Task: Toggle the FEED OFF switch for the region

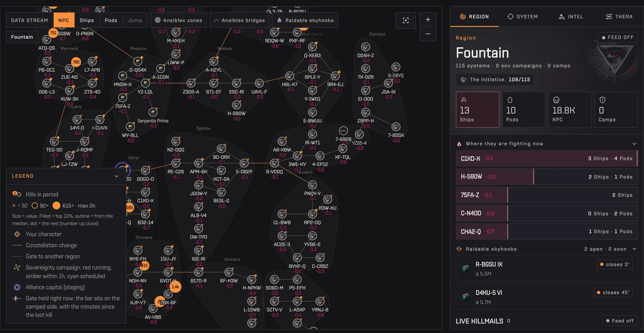Action: pos(618,37)
